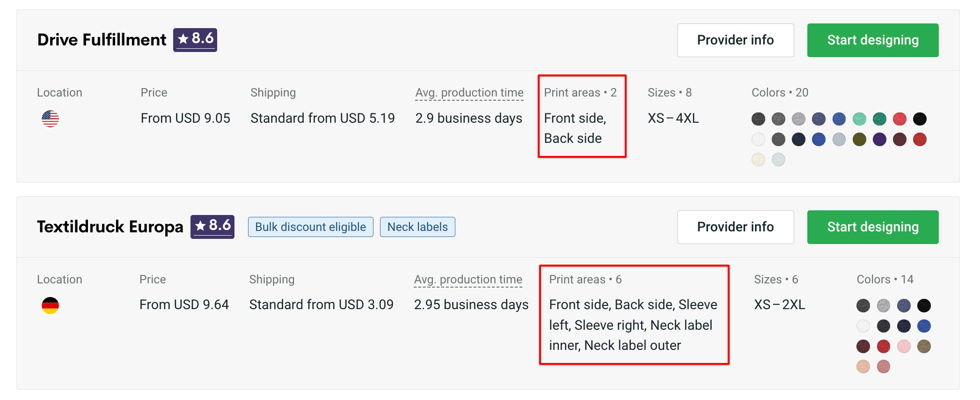The width and height of the screenshot is (980, 400).
Task: Open Provider info for Drive Fulfillment
Action: tap(735, 40)
